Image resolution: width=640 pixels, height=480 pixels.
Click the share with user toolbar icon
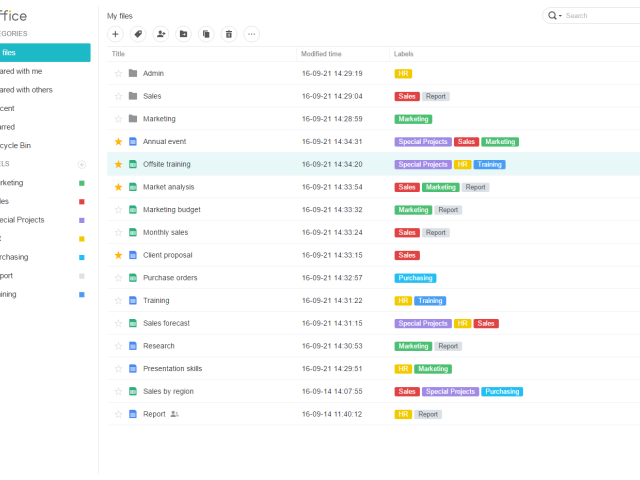(x=161, y=34)
